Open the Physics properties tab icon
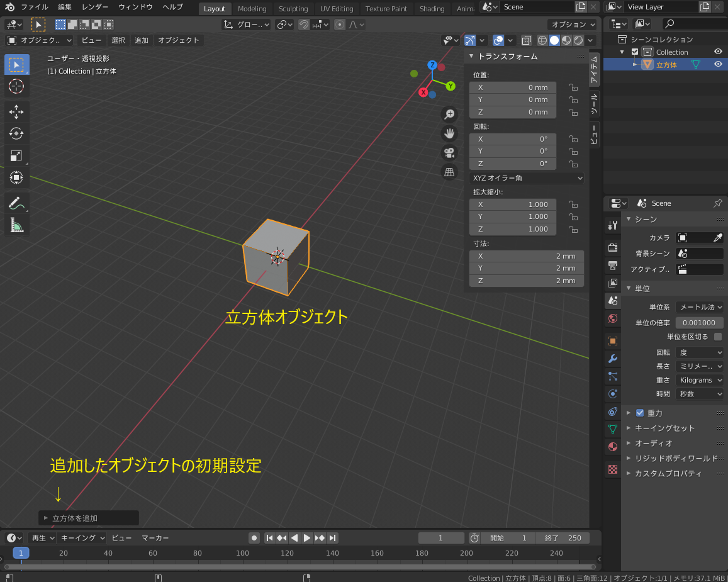The width and height of the screenshot is (728, 582). [x=613, y=394]
